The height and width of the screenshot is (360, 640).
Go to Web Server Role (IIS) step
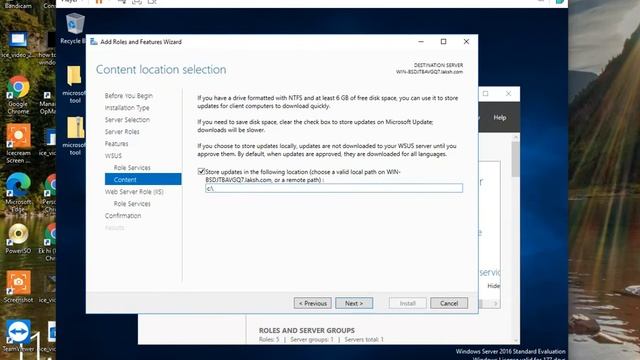[x=134, y=191]
